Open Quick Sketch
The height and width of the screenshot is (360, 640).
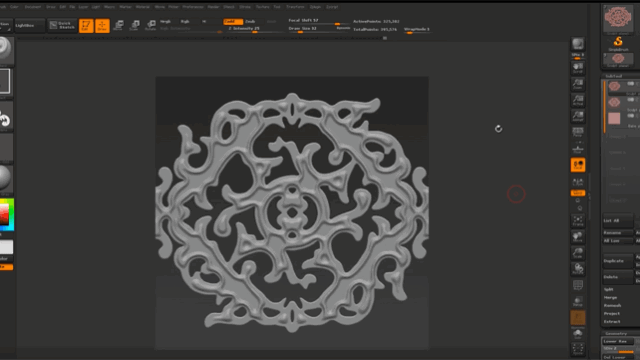pos(62,25)
